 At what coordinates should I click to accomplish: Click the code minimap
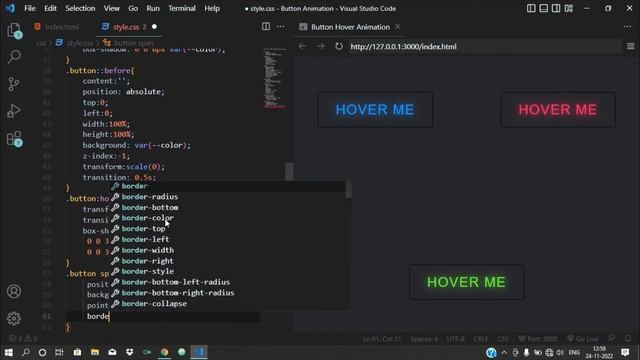[274, 78]
